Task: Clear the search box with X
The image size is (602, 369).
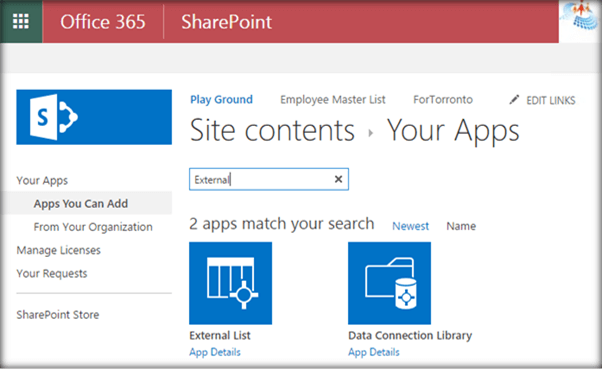Action: 338,179
